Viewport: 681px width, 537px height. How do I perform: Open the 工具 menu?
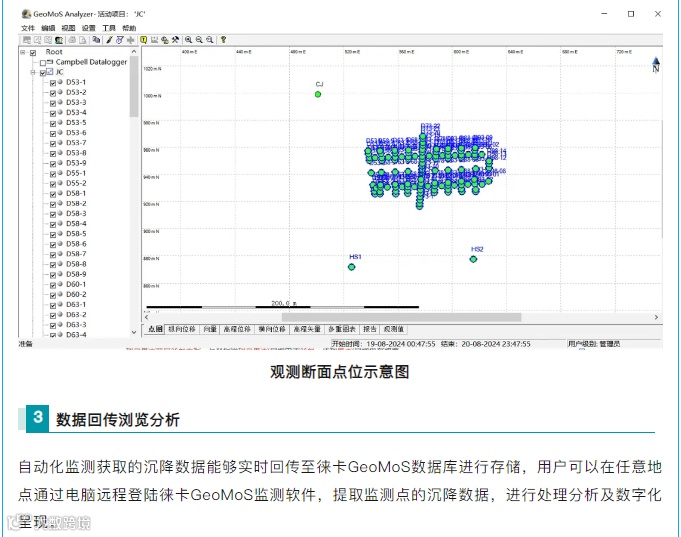pos(109,28)
